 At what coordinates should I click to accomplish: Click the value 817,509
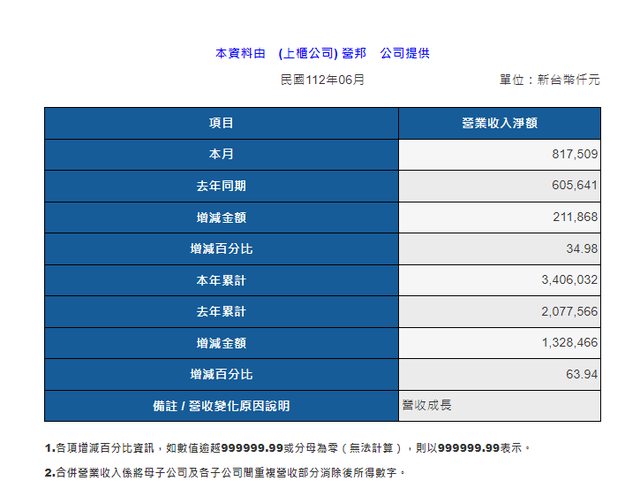pyautogui.click(x=573, y=155)
